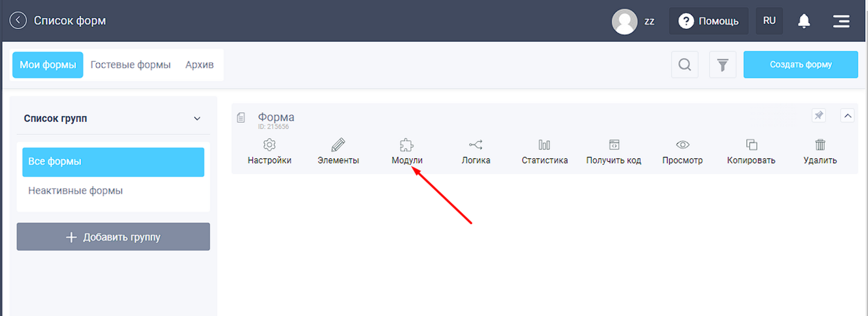Viewport: 868px width, 316px height.
Task: Delete the form with trash icon
Action: point(820,145)
